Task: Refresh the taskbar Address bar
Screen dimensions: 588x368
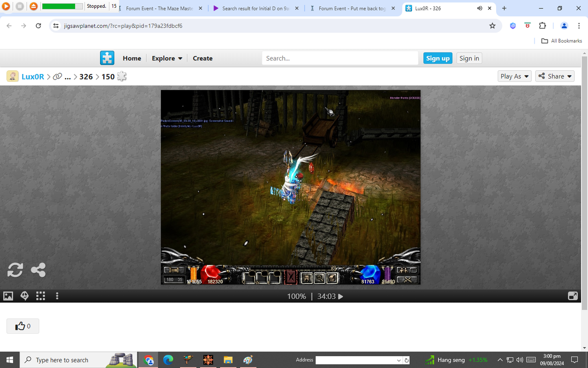Action: pos(407,360)
